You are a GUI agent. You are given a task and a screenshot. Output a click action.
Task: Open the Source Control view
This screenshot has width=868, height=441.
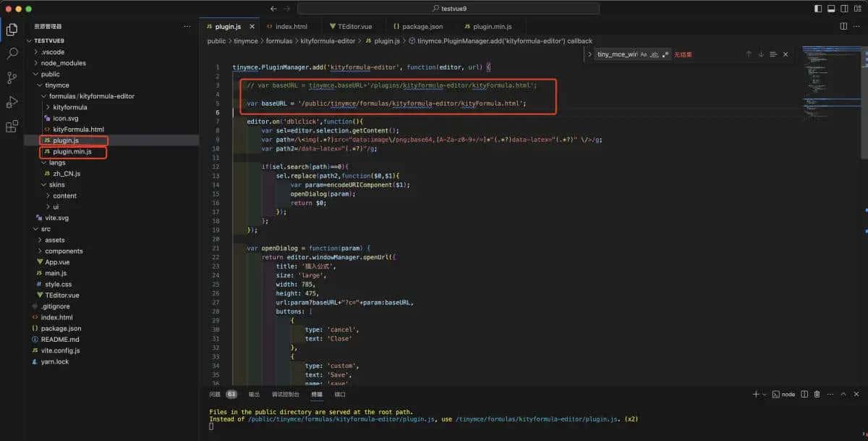12,77
